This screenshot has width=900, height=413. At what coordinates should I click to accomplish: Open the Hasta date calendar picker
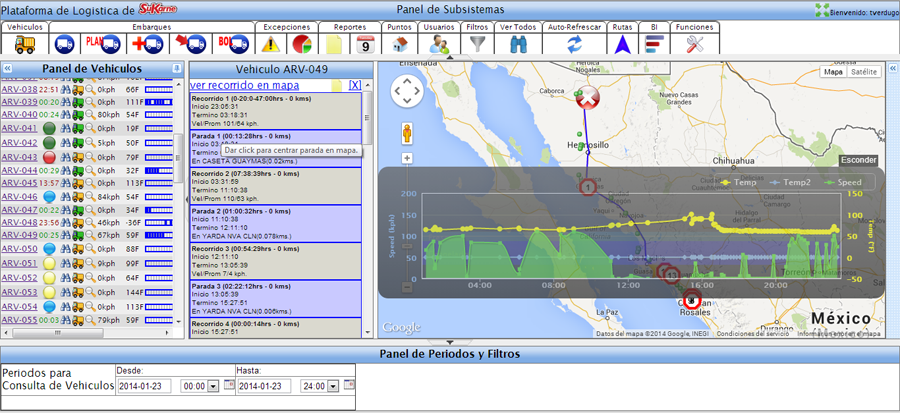pos(349,385)
